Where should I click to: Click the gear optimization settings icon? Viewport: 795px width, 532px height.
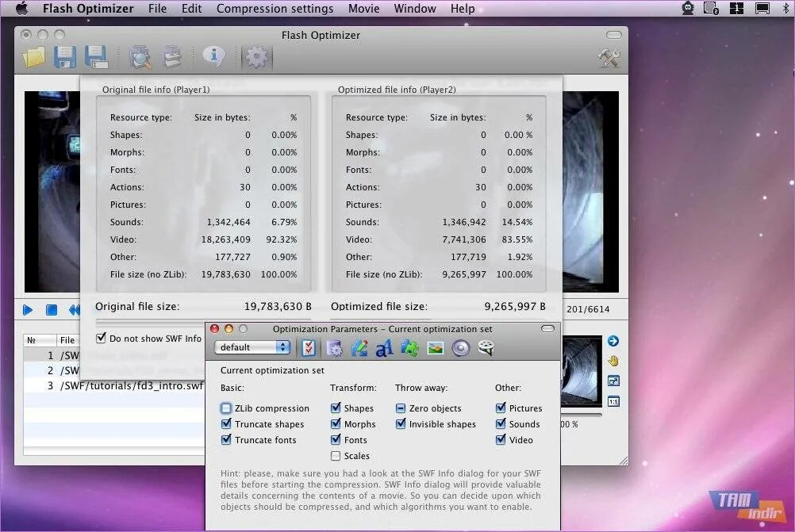pyautogui.click(x=256, y=57)
